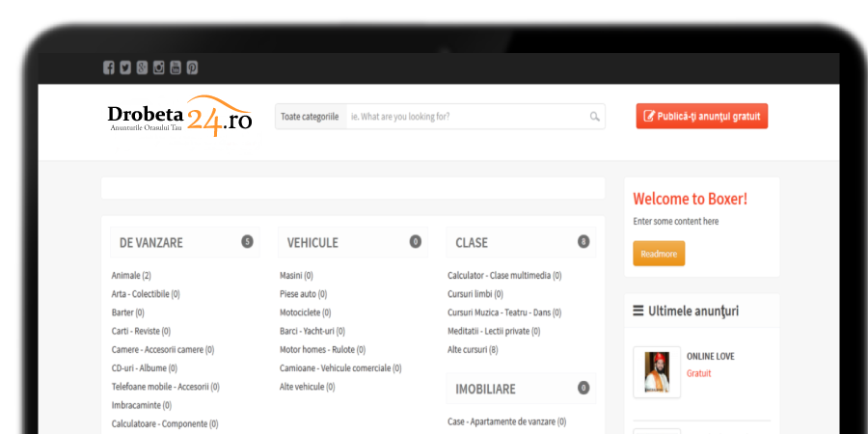Open Calculatoare - Componente subcategory
Image resolution: width=868 pixels, height=434 pixels.
(165, 424)
